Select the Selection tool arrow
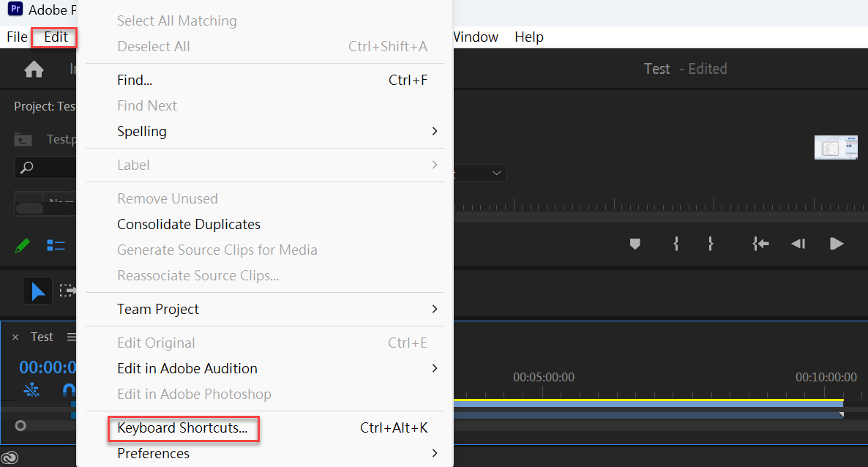 [37, 291]
